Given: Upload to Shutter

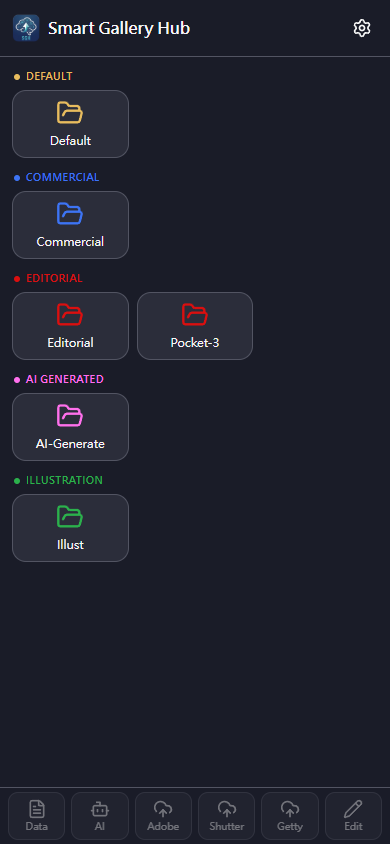Looking at the screenshot, I should [226, 815].
